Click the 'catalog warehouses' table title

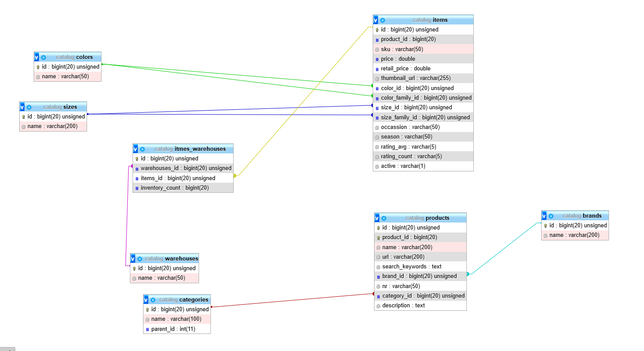click(x=171, y=259)
